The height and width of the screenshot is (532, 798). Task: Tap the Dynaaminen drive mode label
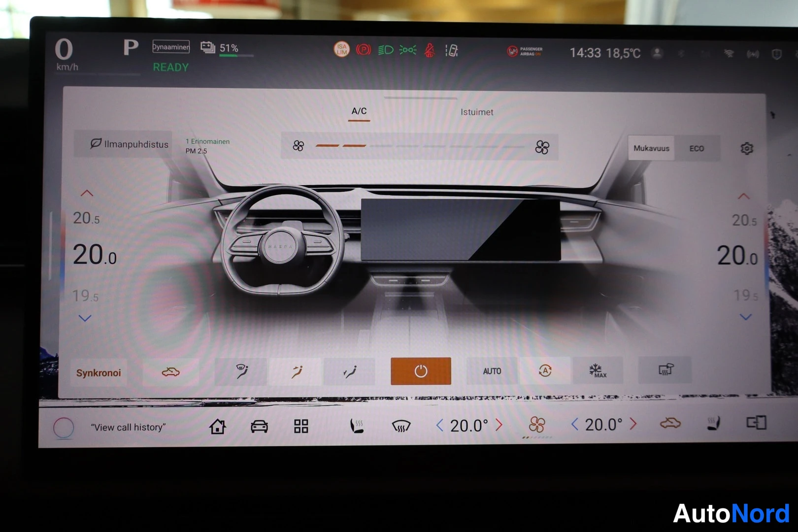171,47
